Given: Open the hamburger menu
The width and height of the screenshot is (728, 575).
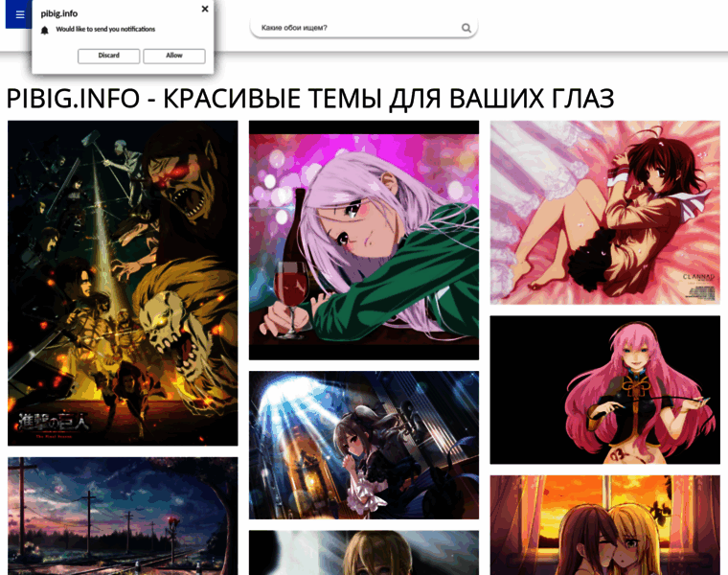Looking at the screenshot, I should click(19, 14).
